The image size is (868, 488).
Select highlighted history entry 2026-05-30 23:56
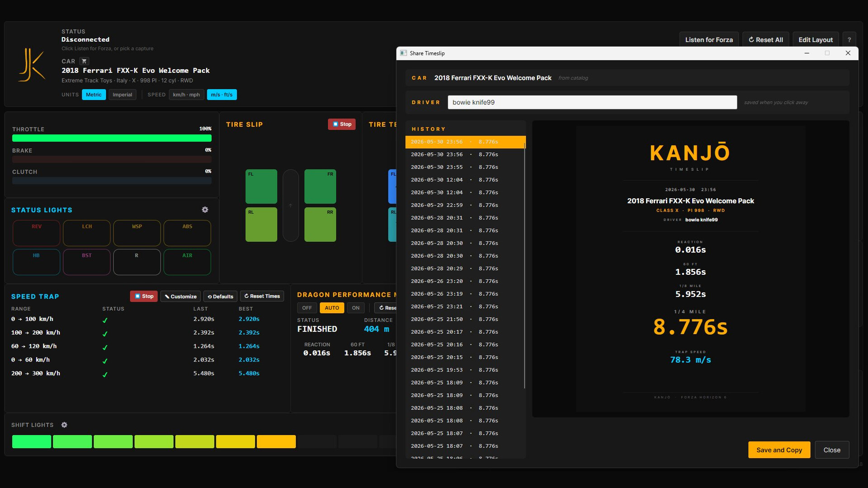(x=465, y=142)
